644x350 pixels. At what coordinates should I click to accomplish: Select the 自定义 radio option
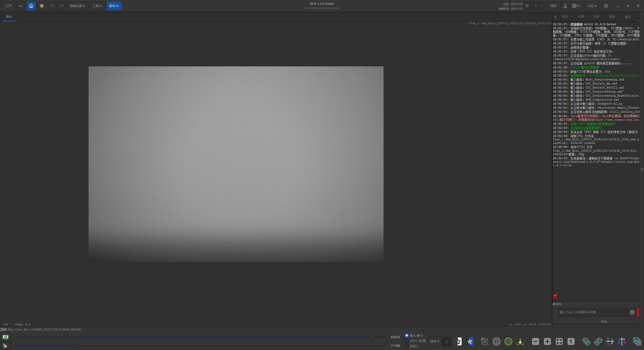pyautogui.click(x=407, y=346)
